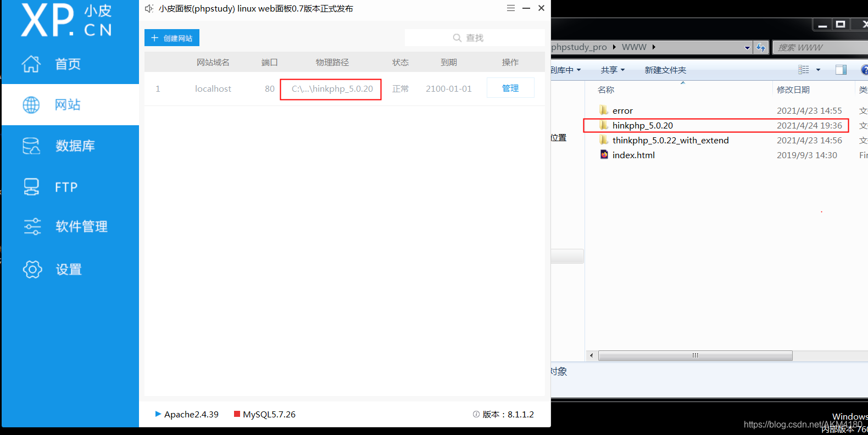Open the FTP section
Screen dimensions: 868x435
(70, 187)
